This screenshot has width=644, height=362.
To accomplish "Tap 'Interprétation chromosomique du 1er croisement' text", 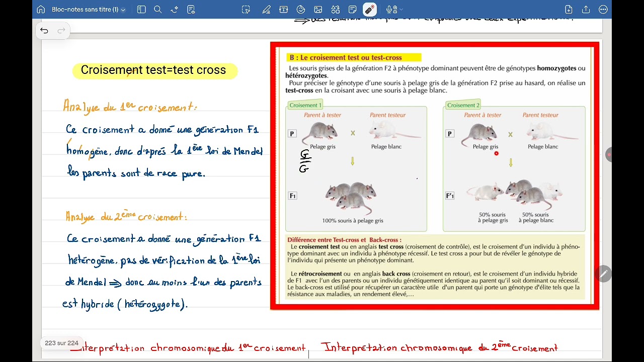I will click(x=188, y=347).
